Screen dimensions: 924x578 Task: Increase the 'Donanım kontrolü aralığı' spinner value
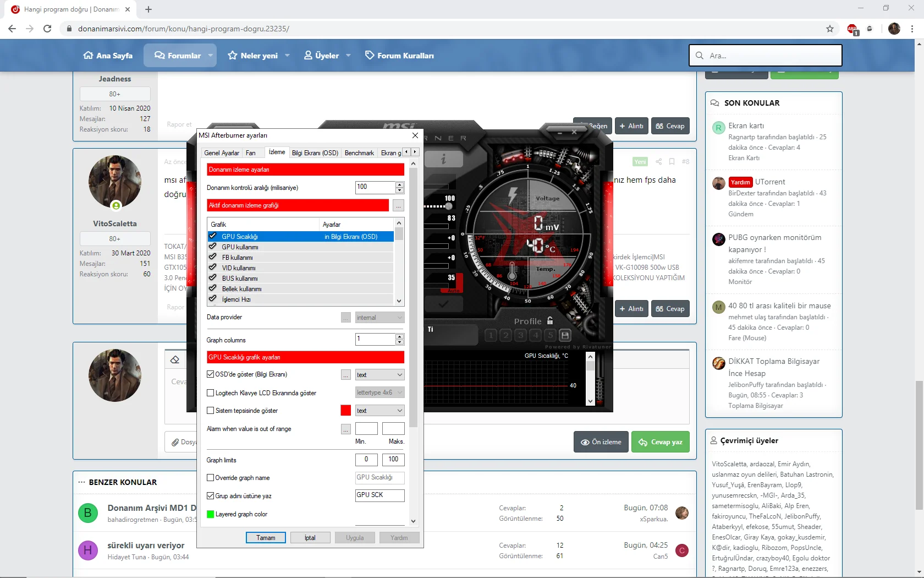pyautogui.click(x=400, y=184)
